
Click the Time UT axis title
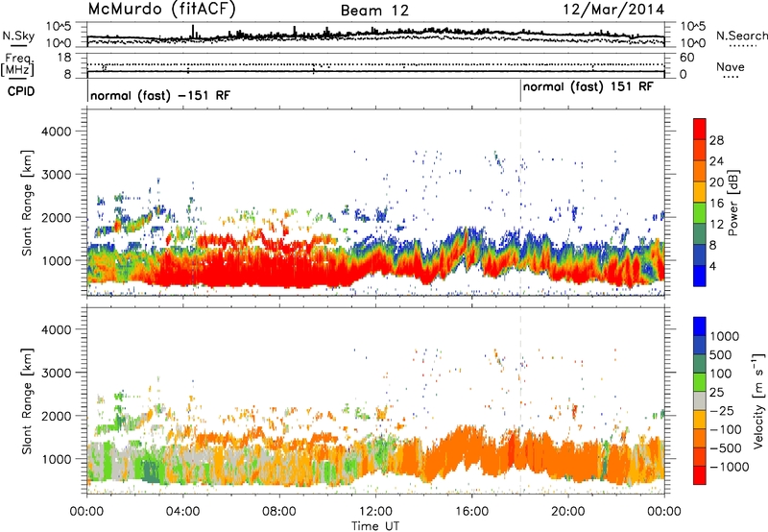tap(375, 526)
